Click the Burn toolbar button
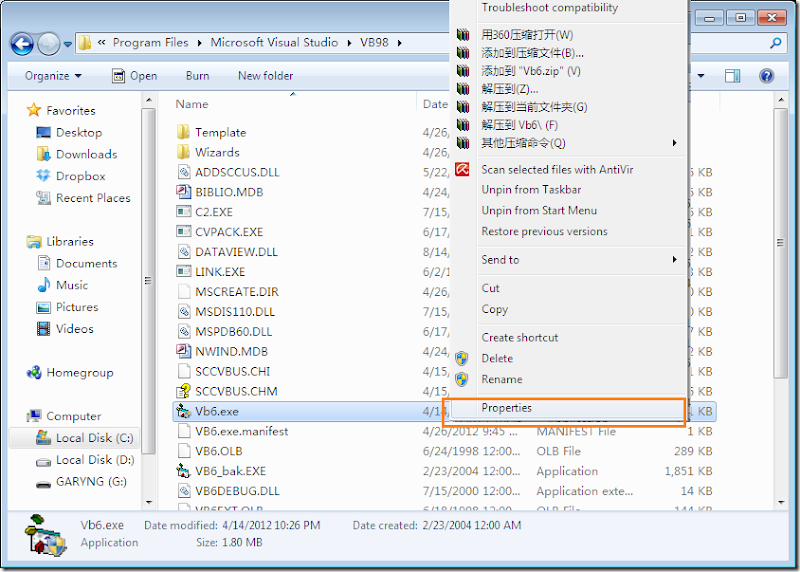Image resolution: width=800 pixels, height=572 pixels. [197, 76]
